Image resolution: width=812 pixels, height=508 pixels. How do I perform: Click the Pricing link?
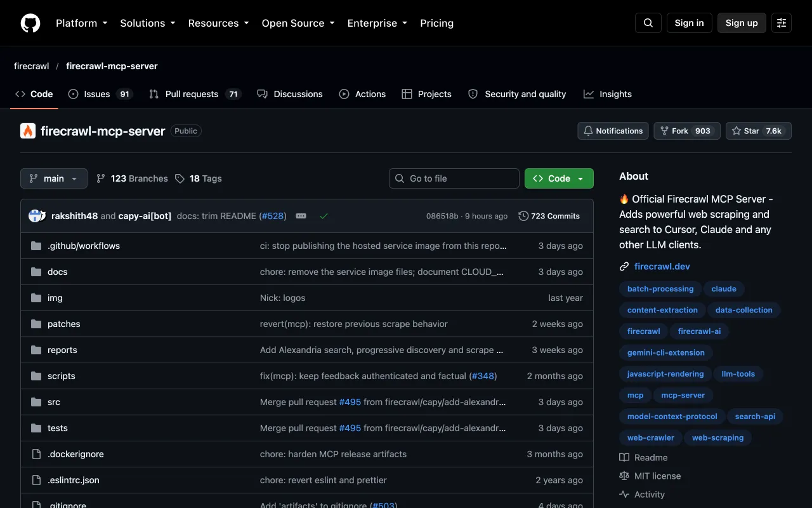tap(437, 23)
